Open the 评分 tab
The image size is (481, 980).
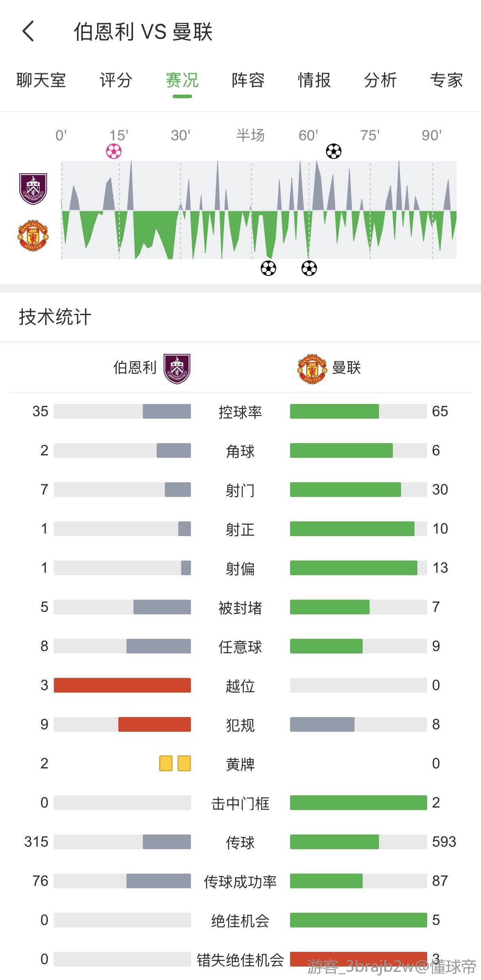pos(116,80)
